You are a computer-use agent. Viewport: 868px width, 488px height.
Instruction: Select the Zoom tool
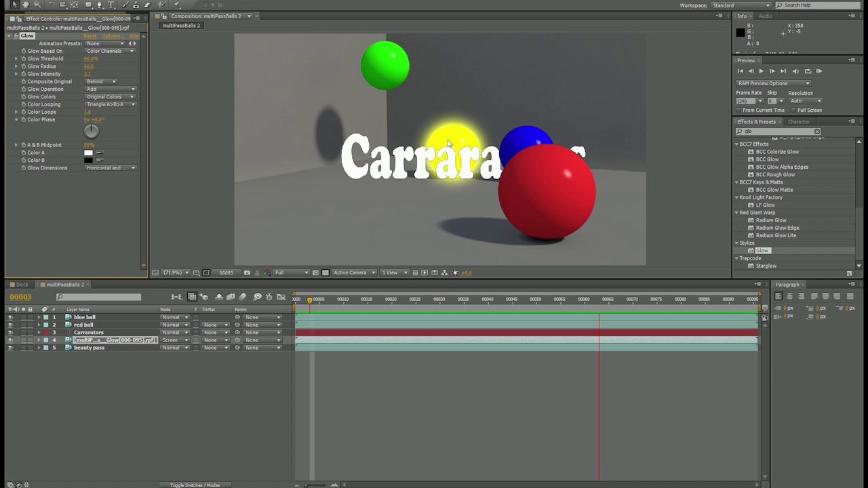[37, 5]
